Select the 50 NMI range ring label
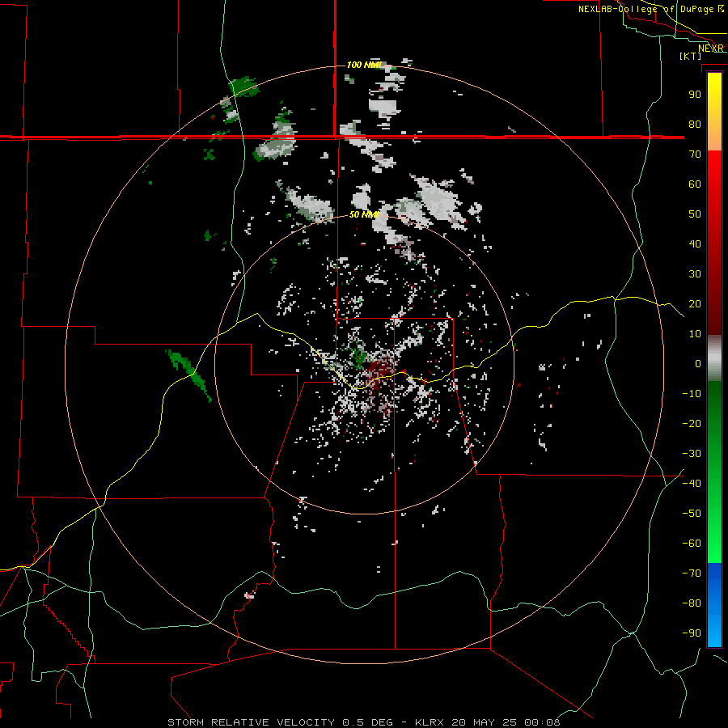 (363, 214)
